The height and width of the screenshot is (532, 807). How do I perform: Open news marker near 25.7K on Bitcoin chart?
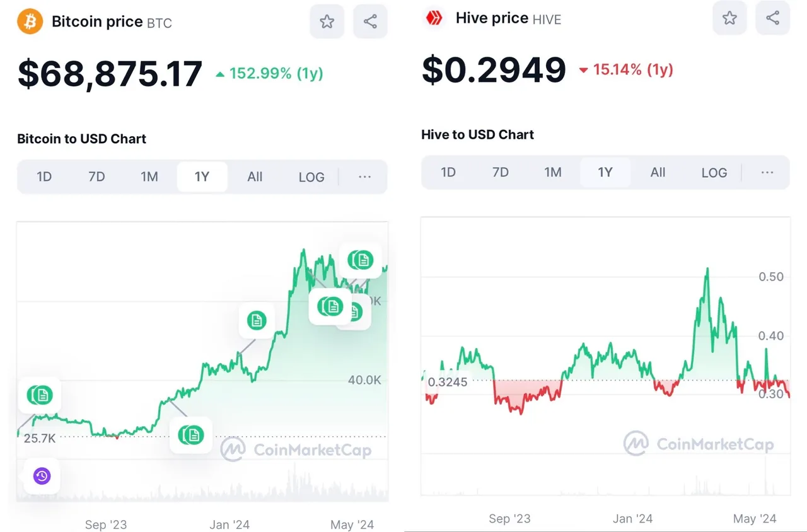pyautogui.click(x=40, y=395)
